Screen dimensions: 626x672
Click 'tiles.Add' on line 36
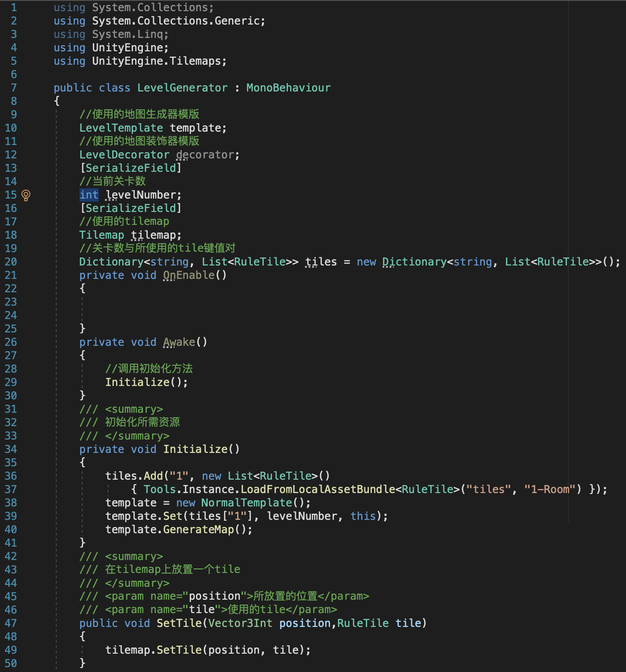[134, 476]
